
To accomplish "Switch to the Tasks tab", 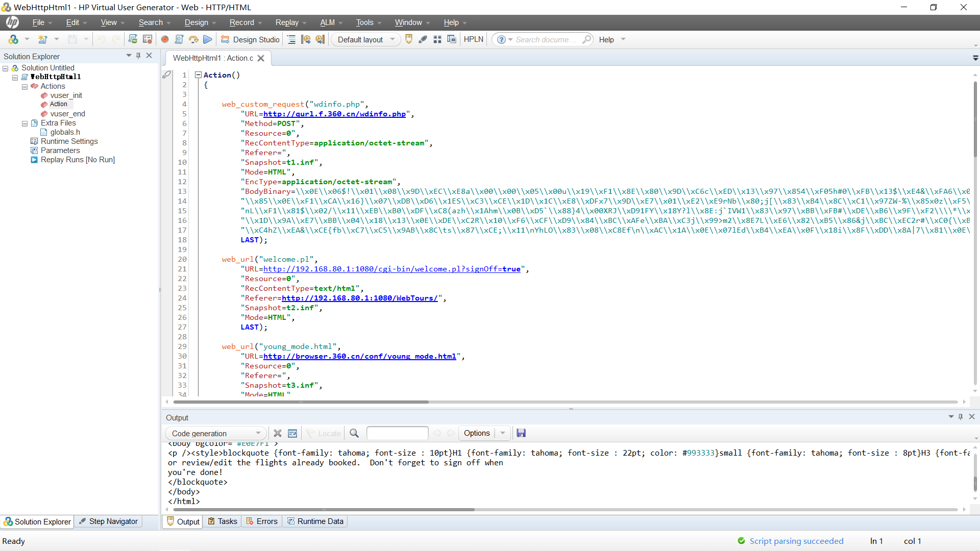I will point(223,521).
